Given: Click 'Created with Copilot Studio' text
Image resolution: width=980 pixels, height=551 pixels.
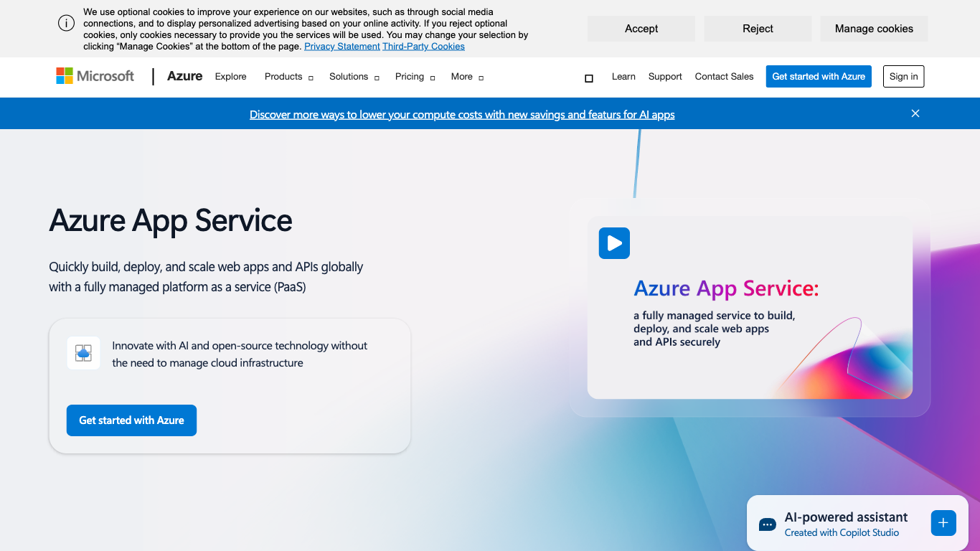Looking at the screenshot, I should 842,533.
